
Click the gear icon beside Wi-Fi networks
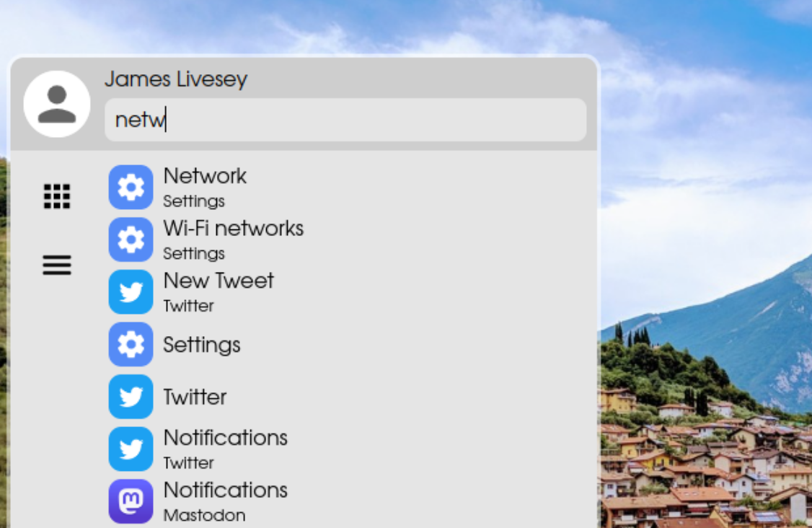click(x=131, y=239)
